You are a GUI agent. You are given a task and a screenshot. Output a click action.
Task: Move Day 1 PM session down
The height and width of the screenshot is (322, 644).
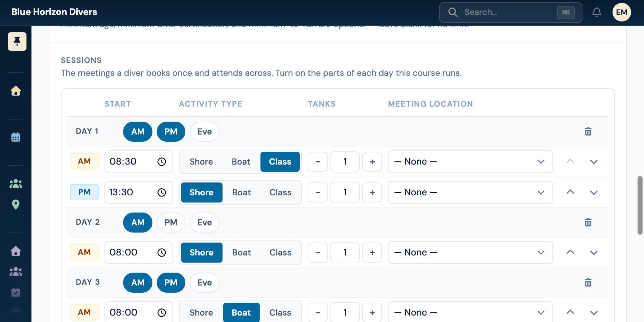coord(594,192)
